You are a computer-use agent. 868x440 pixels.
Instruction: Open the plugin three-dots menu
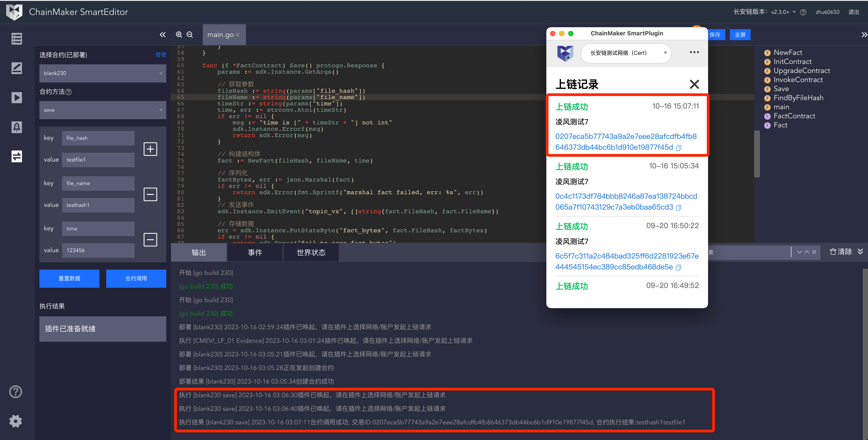(694, 52)
